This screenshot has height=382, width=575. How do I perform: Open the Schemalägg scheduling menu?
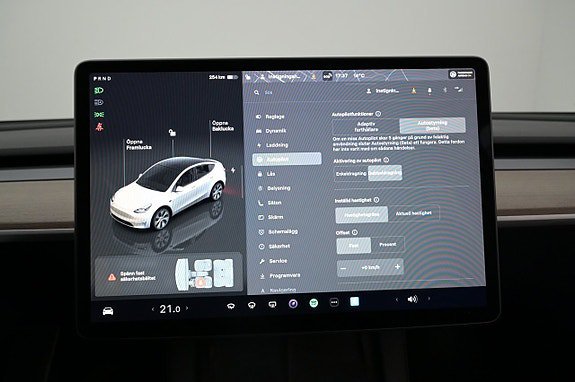[278, 232]
